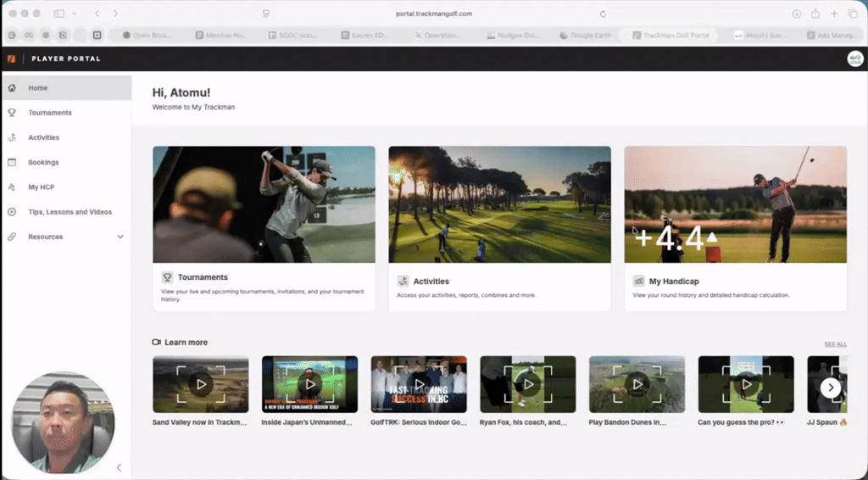This screenshot has width=868, height=480.
Task: Click the Tournaments trophy icon in sidebar
Action: [x=12, y=113]
